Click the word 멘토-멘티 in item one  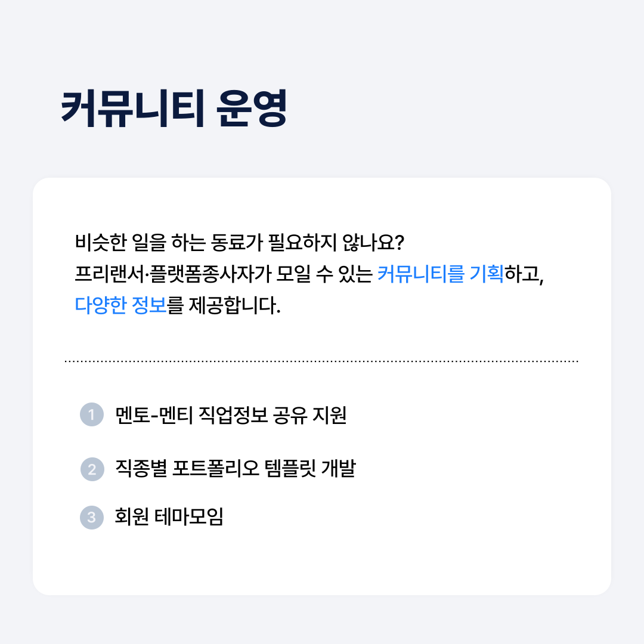(154, 415)
